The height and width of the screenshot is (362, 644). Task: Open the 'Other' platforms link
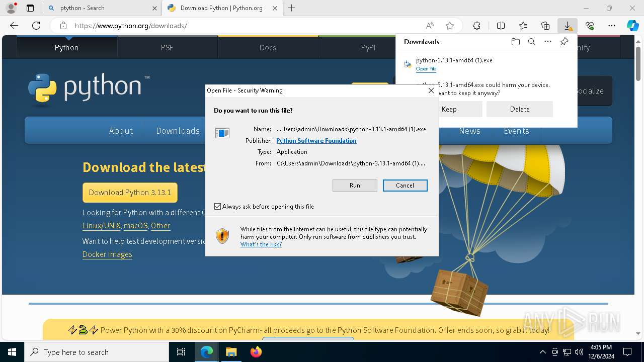[x=160, y=226]
